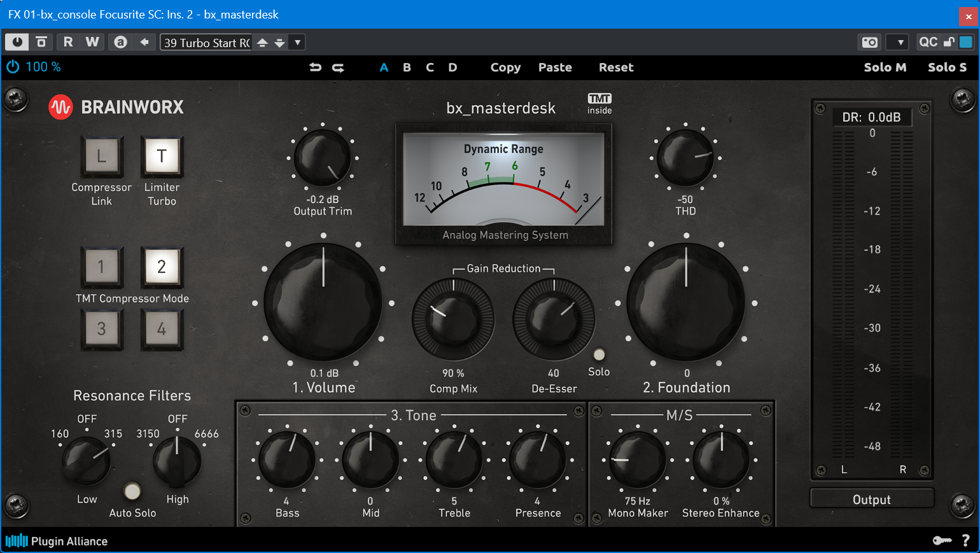The image size is (980, 553).
Task: Toggle the Resonance Filters Auto Solo button
Action: point(132,491)
